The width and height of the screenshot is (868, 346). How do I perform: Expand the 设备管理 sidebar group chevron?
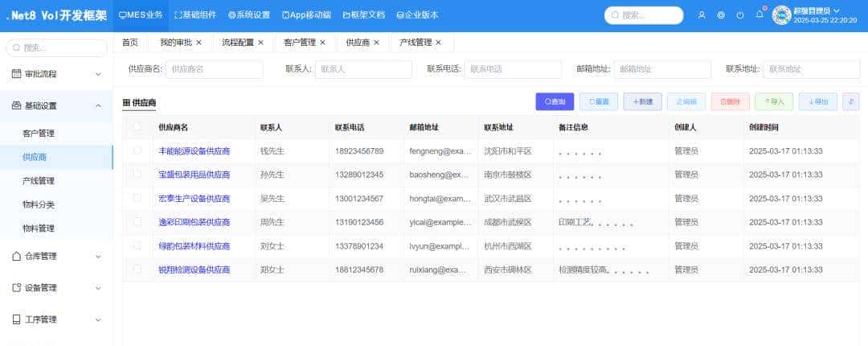[x=98, y=288]
